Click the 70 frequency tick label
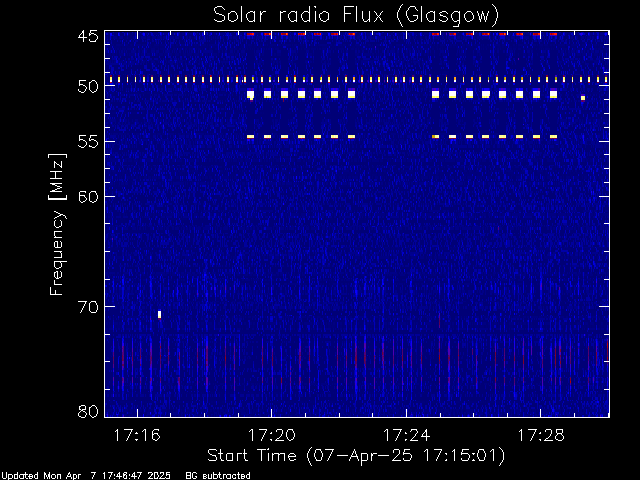The height and width of the screenshot is (480, 640). coord(88,307)
